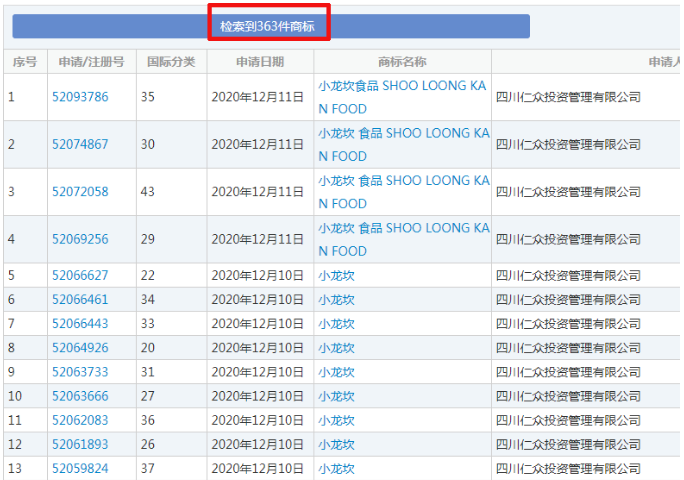This screenshot has width=684, height=480.
Task: Click application number 52072058
Action: coord(80,191)
